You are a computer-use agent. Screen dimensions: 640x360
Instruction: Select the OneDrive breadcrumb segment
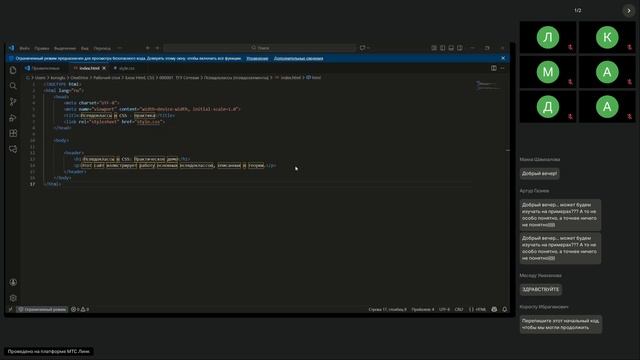[79, 78]
